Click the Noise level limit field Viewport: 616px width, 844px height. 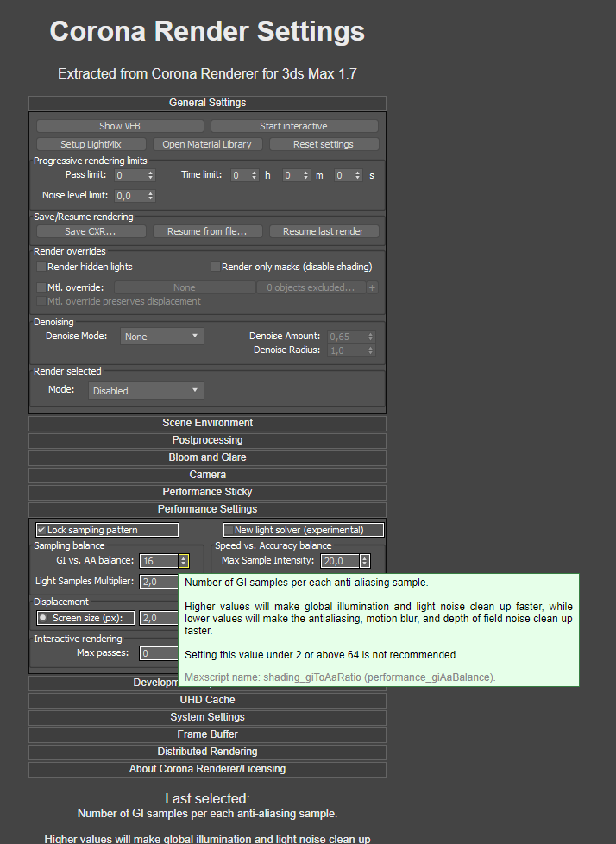click(131, 196)
